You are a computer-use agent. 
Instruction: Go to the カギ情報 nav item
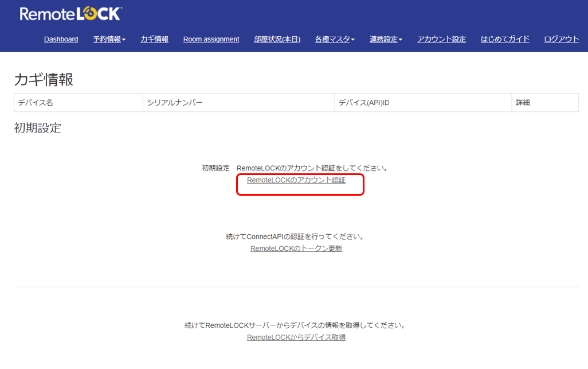tap(154, 39)
